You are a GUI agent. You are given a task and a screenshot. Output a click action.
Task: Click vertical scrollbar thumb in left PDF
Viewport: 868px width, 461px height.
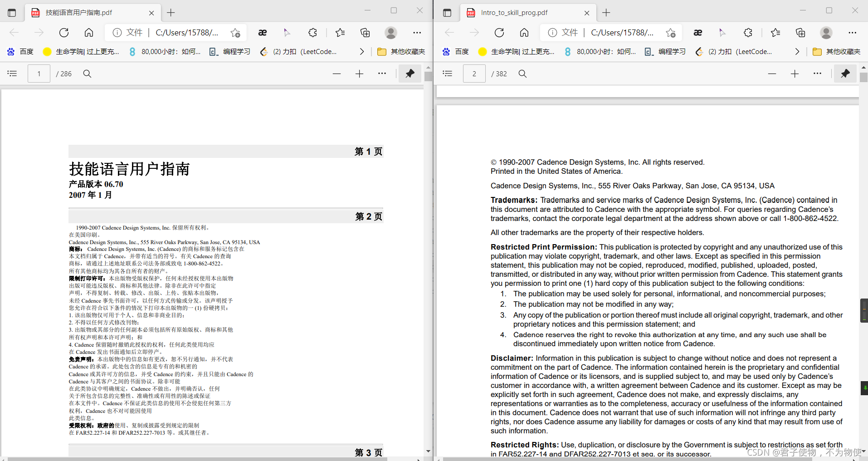click(428, 76)
